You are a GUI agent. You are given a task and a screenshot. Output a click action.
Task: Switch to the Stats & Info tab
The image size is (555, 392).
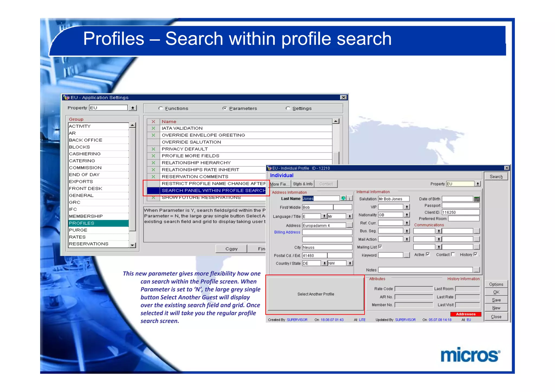click(x=303, y=184)
